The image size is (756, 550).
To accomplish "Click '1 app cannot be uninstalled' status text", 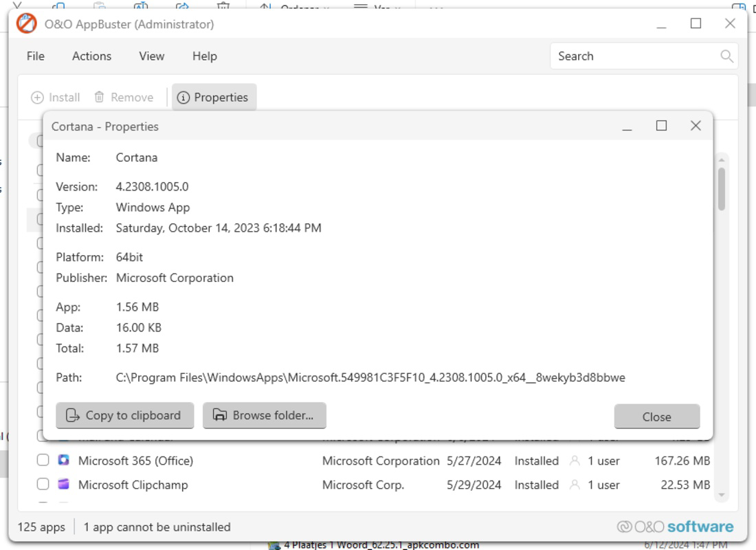I will pos(157,527).
